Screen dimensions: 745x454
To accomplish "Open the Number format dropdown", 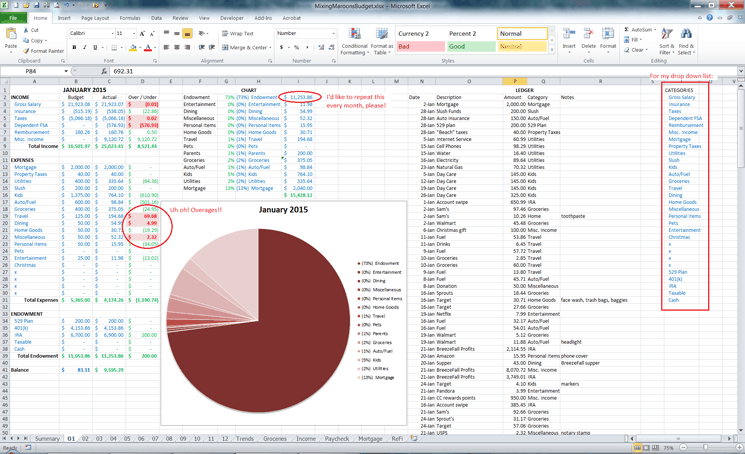I will (x=333, y=33).
